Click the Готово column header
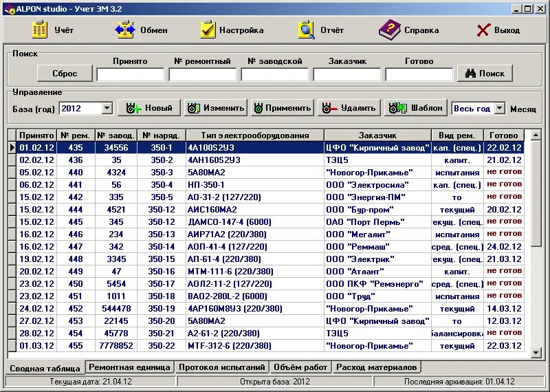Image resolution: width=550 pixels, height=392 pixels. (504, 135)
